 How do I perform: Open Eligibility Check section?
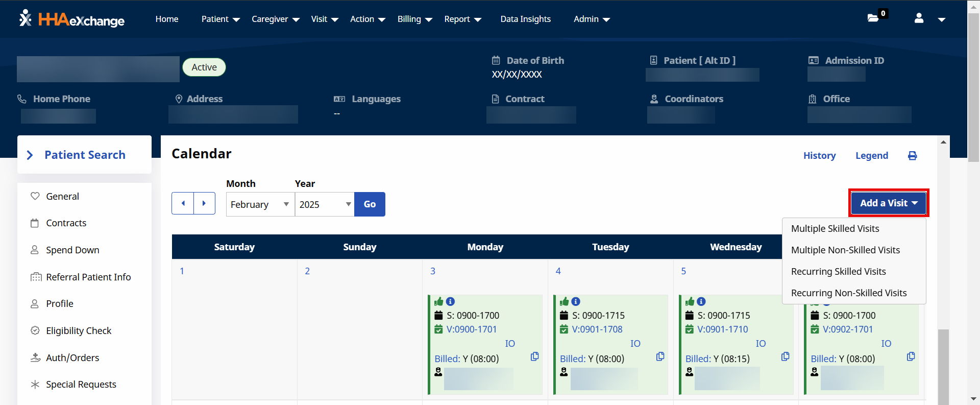point(79,331)
